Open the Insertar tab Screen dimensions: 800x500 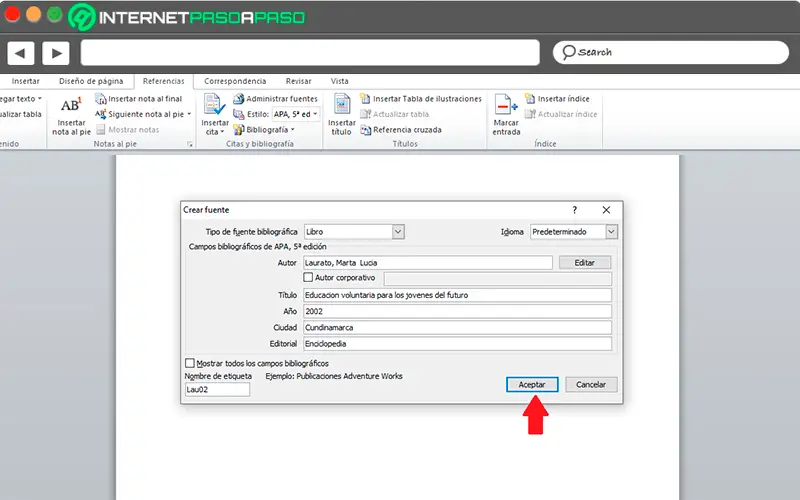[26, 81]
